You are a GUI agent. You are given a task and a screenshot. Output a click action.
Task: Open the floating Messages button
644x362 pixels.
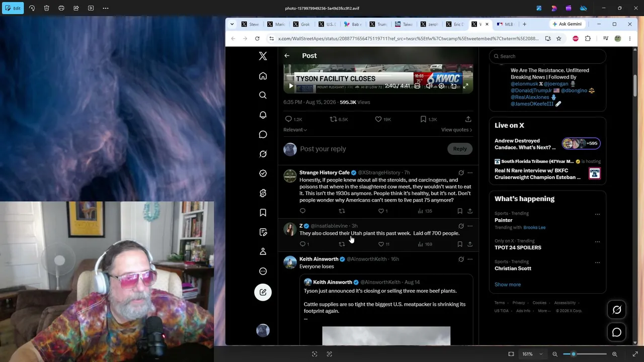click(617, 332)
